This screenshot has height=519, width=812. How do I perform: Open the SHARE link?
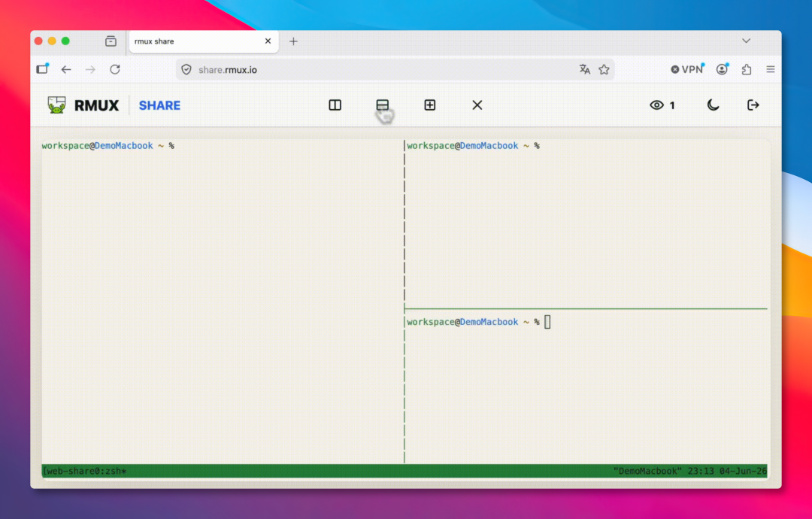pyautogui.click(x=159, y=105)
